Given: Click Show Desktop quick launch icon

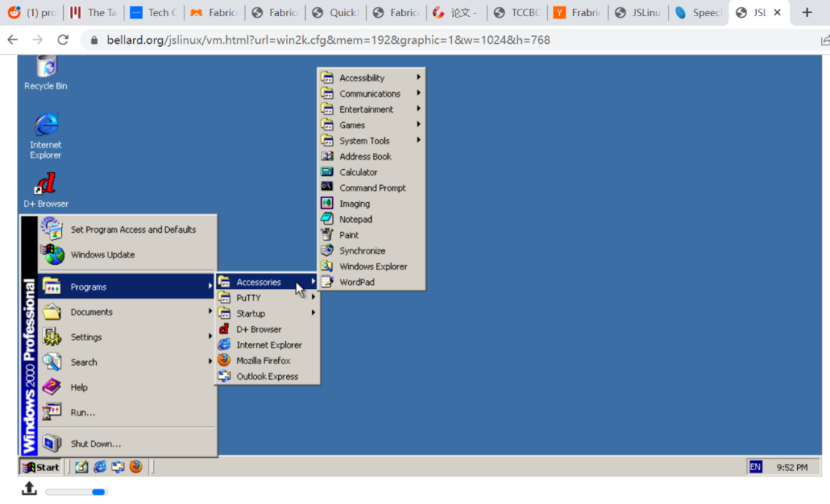Looking at the screenshot, I should click(81, 466).
